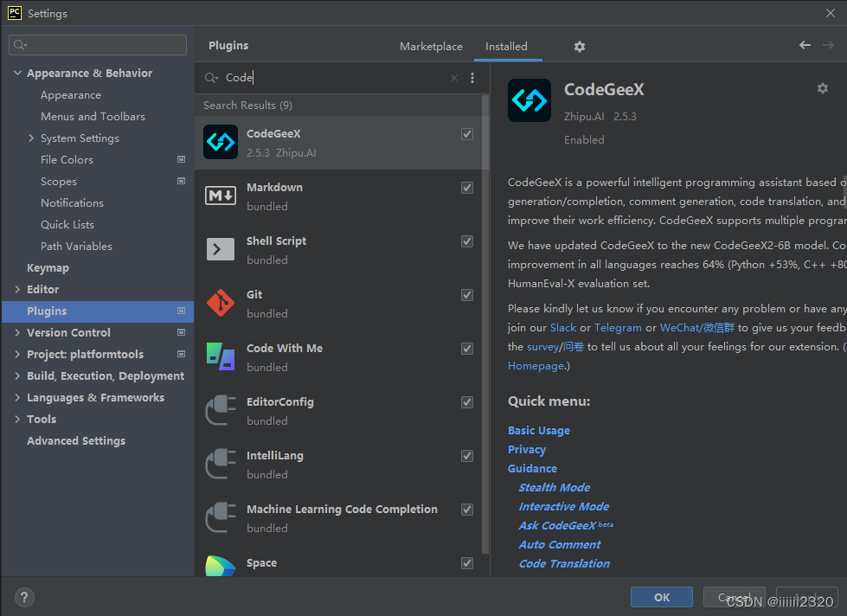This screenshot has height=616, width=847.
Task: Open the Slack link
Action: coord(563,327)
